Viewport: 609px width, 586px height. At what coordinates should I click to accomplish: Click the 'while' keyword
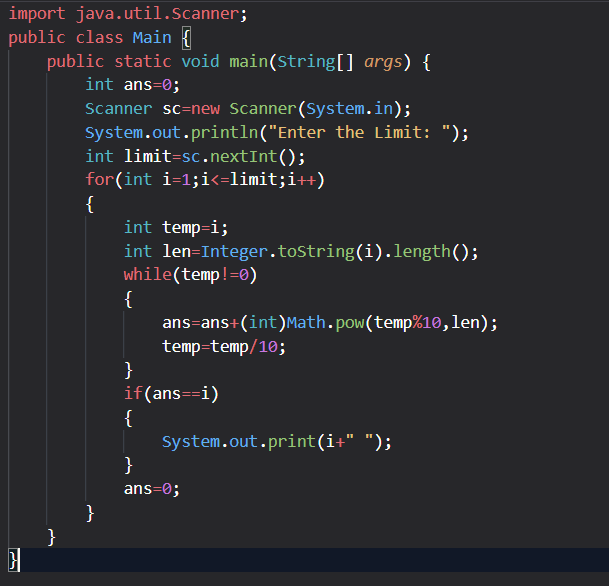click(148, 275)
